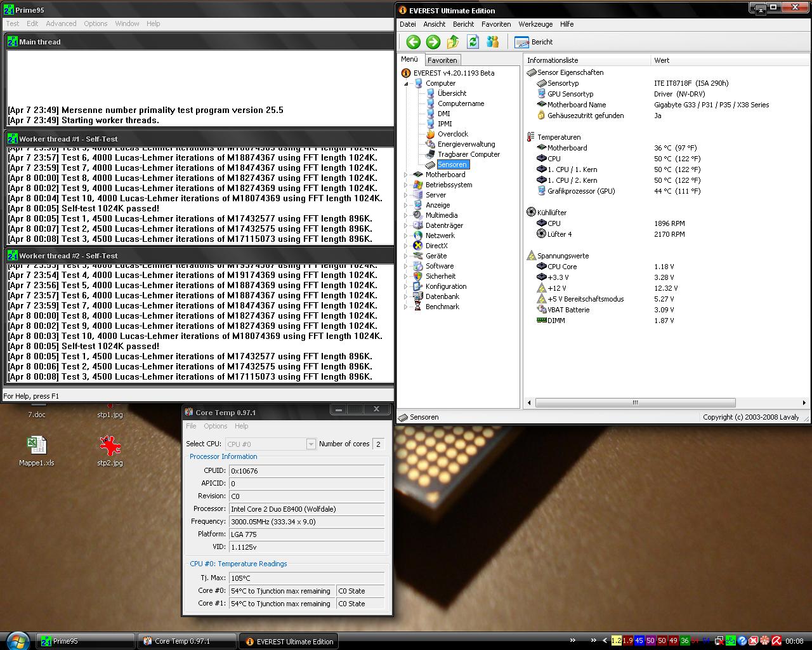Open the Advanced menu in Prime95
Image resolution: width=812 pixels, height=650 pixels.
click(61, 23)
